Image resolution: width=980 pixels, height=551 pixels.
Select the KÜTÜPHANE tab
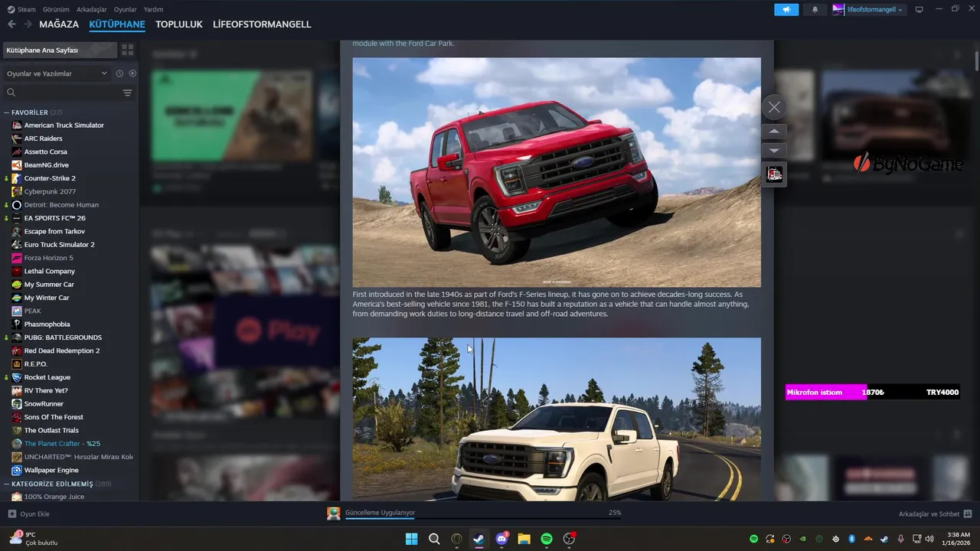117,24
